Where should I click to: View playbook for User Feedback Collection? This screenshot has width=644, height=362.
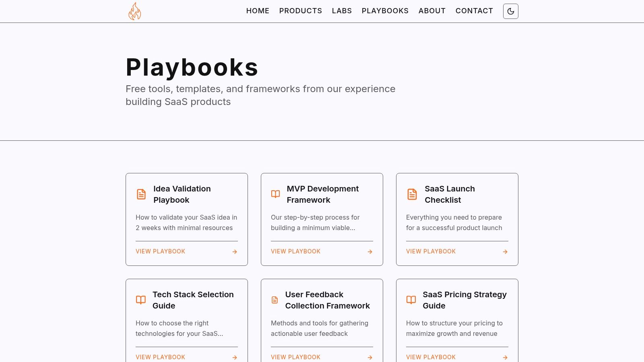(295, 357)
